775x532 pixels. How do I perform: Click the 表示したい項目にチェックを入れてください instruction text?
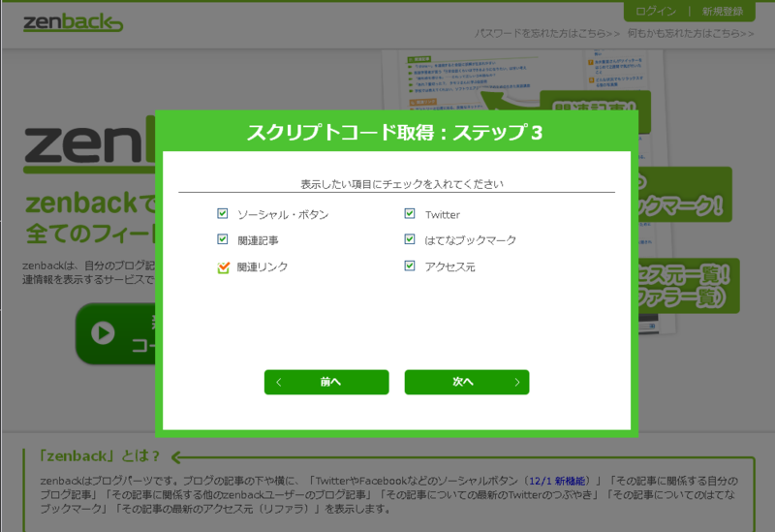pos(402,184)
